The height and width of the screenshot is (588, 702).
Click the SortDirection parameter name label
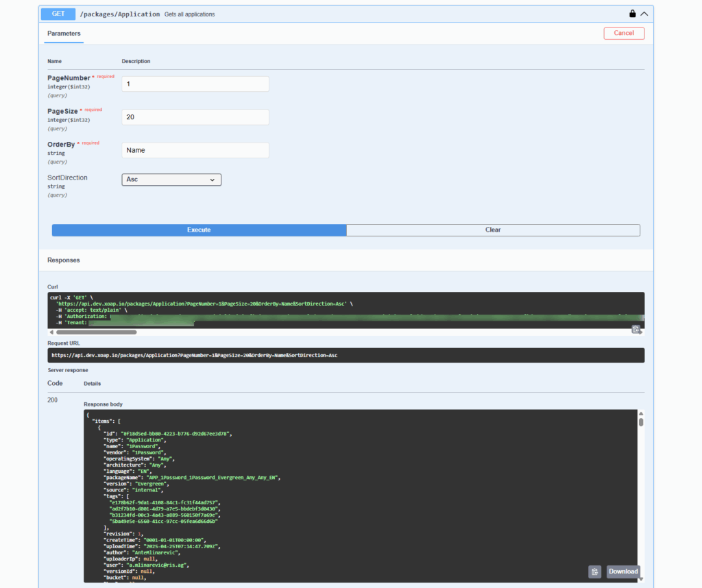(x=68, y=177)
